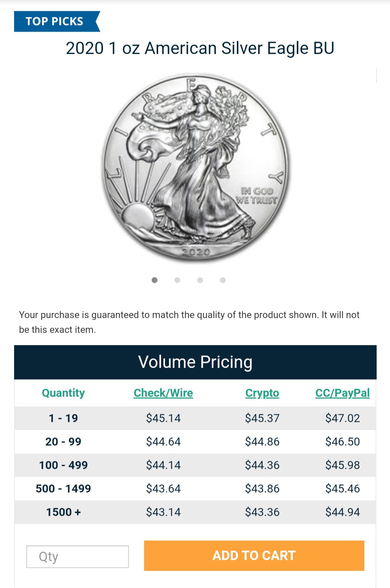Screen dimensions: 390x588
Task: Select the 20 - 99 quantity tier
Action: click(x=63, y=442)
